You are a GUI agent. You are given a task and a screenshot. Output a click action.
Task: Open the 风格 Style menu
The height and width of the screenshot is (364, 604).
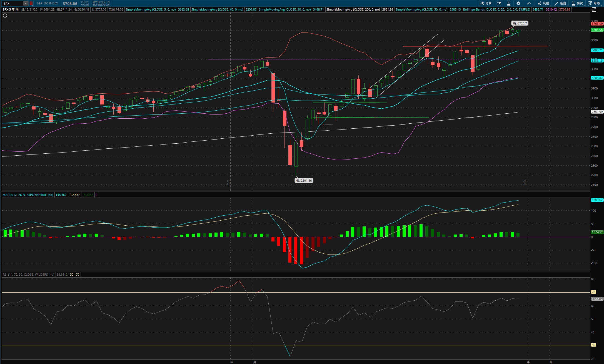[543, 3]
